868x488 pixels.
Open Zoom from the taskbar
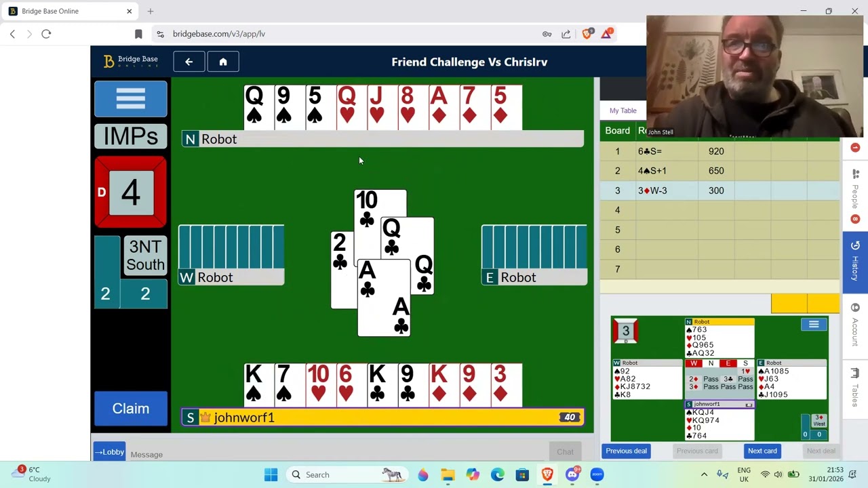[597, 474]
